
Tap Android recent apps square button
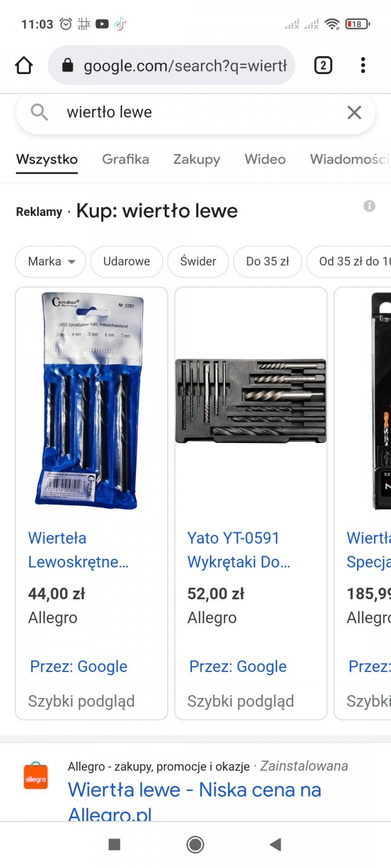coord(114,844)
